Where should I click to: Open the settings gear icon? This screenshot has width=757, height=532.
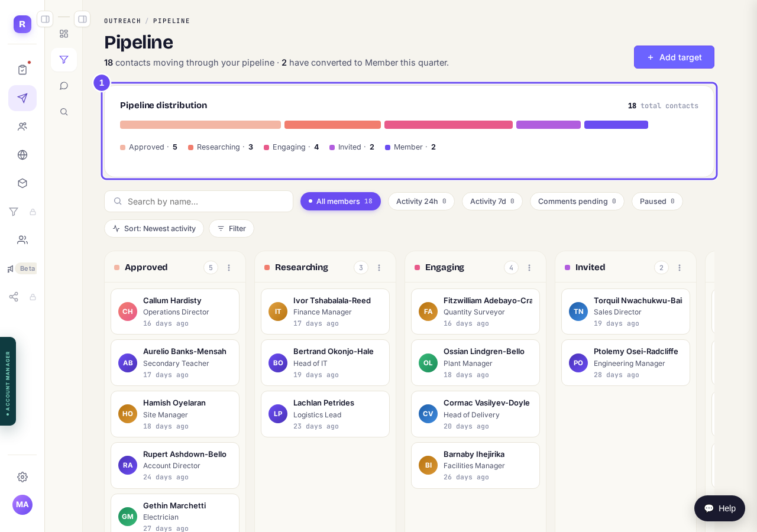click(x=22, y=477)
